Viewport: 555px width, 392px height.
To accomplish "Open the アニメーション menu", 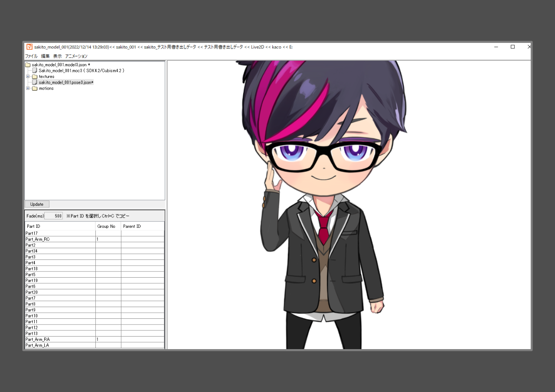I will pyautogui.click(x=76, y=56).
